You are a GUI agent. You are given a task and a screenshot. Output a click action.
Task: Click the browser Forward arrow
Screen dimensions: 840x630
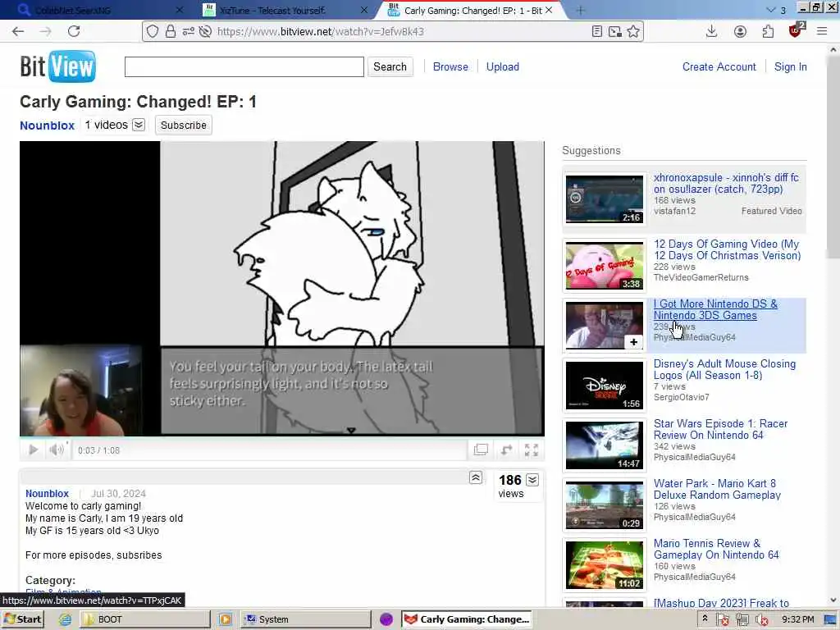click(x=46, y=32)
